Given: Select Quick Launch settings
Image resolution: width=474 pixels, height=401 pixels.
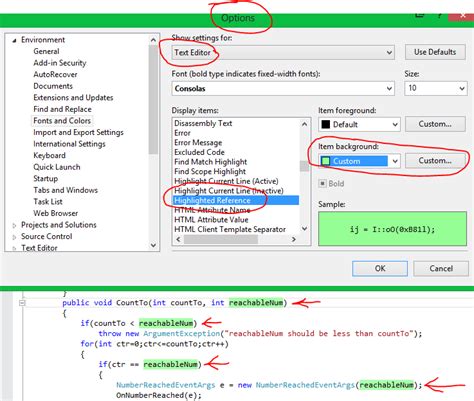Looking at the screenshot, I should pos(57,167).
